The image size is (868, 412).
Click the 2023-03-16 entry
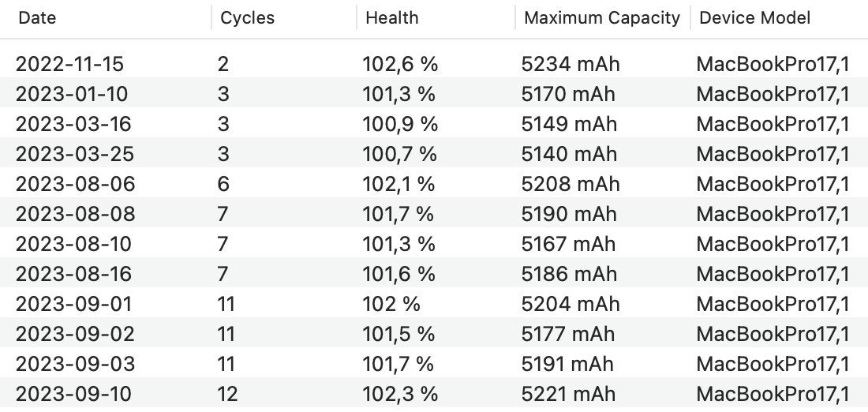point(73,124)
